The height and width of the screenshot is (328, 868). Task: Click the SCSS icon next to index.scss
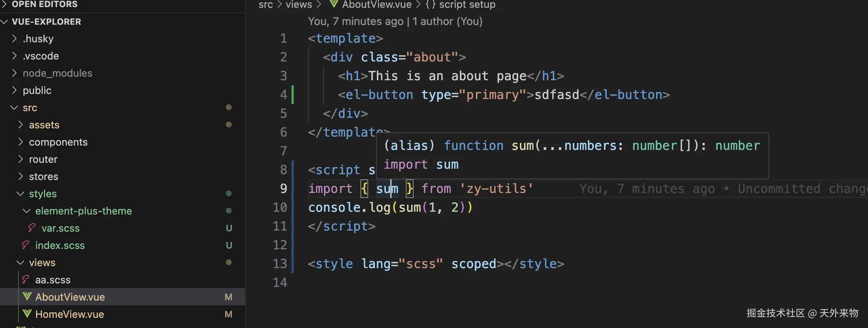(26, 245)
